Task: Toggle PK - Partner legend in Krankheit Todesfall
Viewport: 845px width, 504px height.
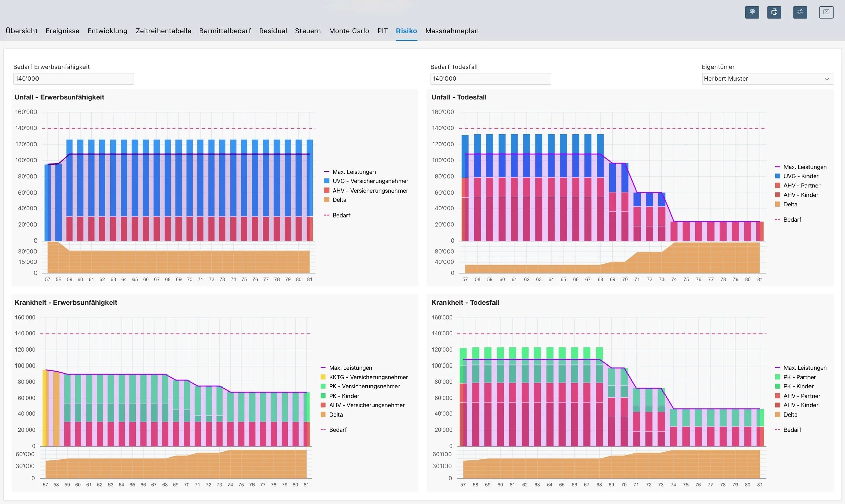Action: point(795,377)
